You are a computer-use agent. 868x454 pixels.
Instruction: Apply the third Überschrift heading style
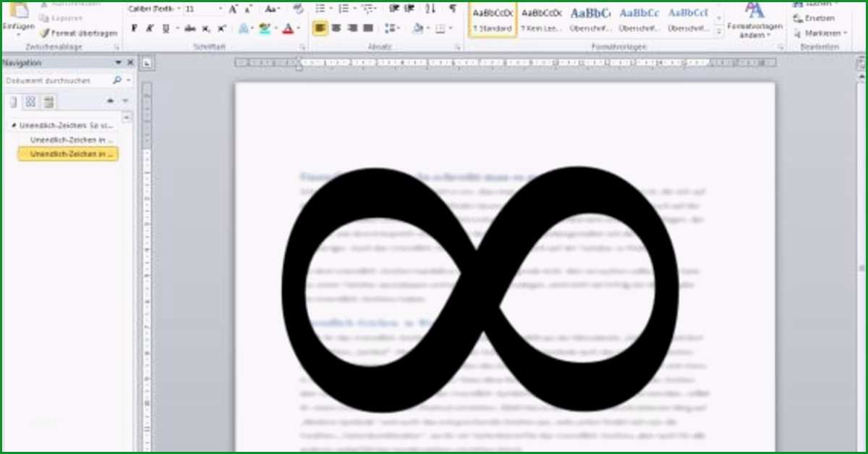[688, 20]
